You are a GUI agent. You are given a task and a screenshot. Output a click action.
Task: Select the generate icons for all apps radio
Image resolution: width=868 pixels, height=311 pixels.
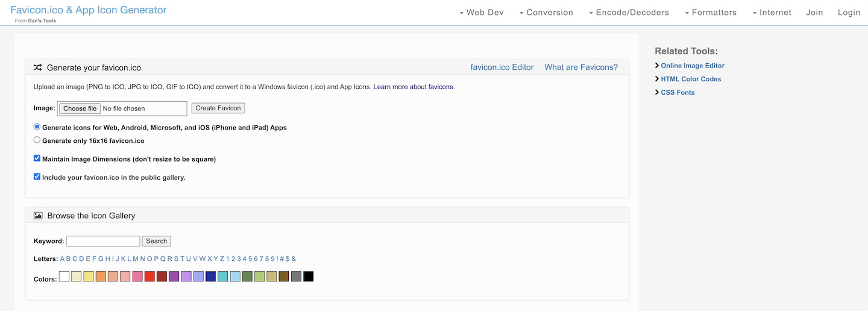(x=37, y=127)
